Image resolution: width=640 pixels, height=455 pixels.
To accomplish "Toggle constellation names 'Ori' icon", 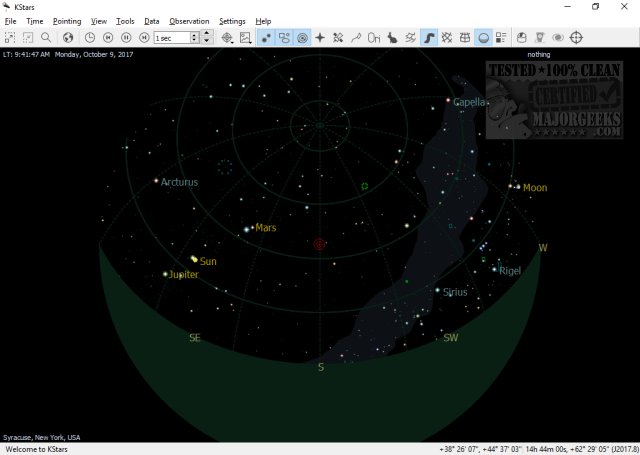I will click(374, 37).
